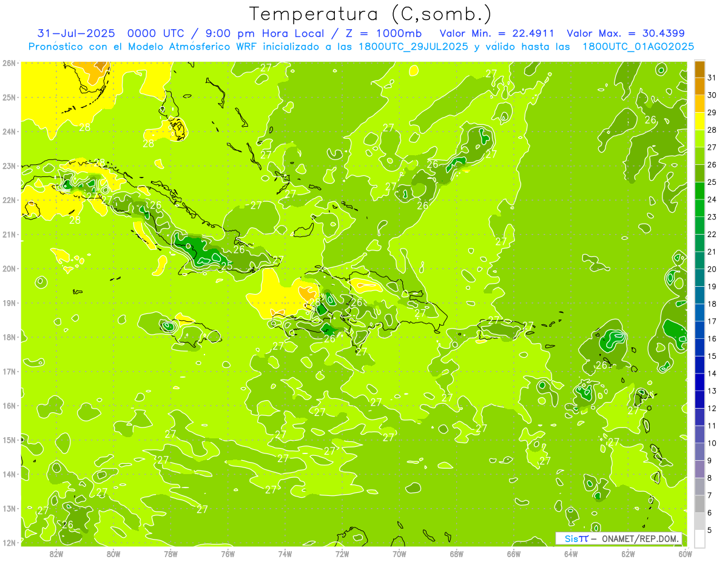
Task: Click the 66W longitude axis label
Action: (514, 554)
